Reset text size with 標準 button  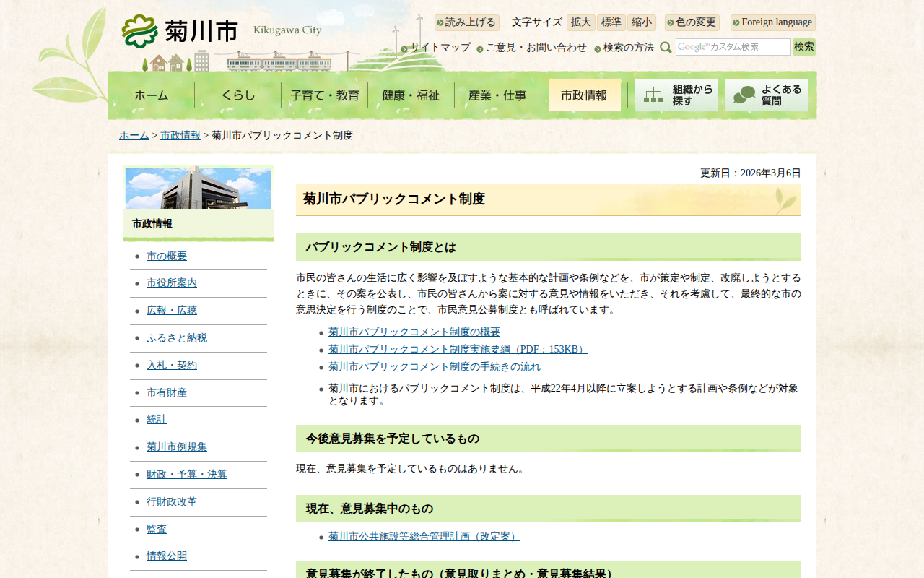(x=611, y=22)
